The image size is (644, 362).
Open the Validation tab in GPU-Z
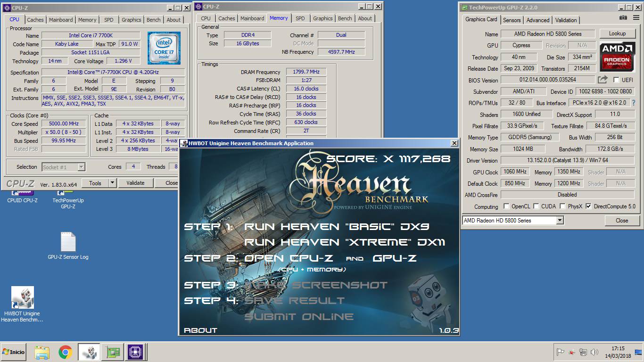[x=566, y=20]
